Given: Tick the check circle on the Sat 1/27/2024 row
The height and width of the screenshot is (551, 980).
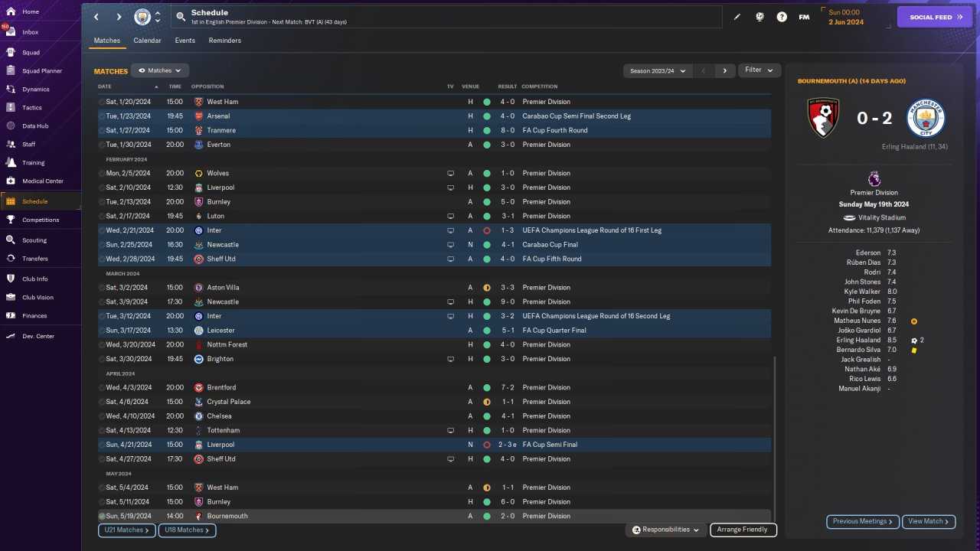Looking at the screenshot, I should (x=102, y=131).
